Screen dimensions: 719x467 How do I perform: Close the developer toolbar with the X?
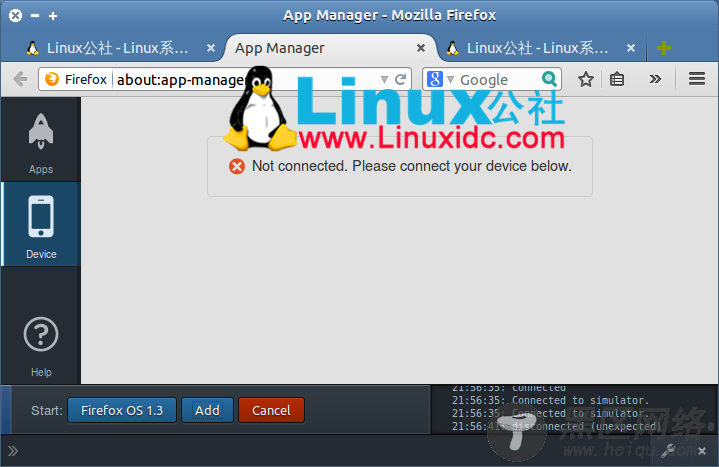pos(702,451)
